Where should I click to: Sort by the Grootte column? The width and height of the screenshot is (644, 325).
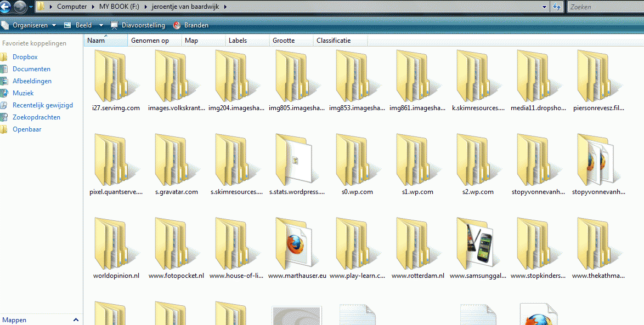(x=292, y=40)
